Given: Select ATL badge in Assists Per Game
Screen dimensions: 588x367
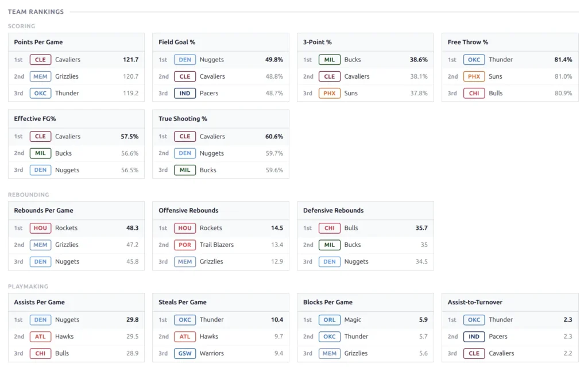Looking at the screenshot, I should [x=40, y=337].
